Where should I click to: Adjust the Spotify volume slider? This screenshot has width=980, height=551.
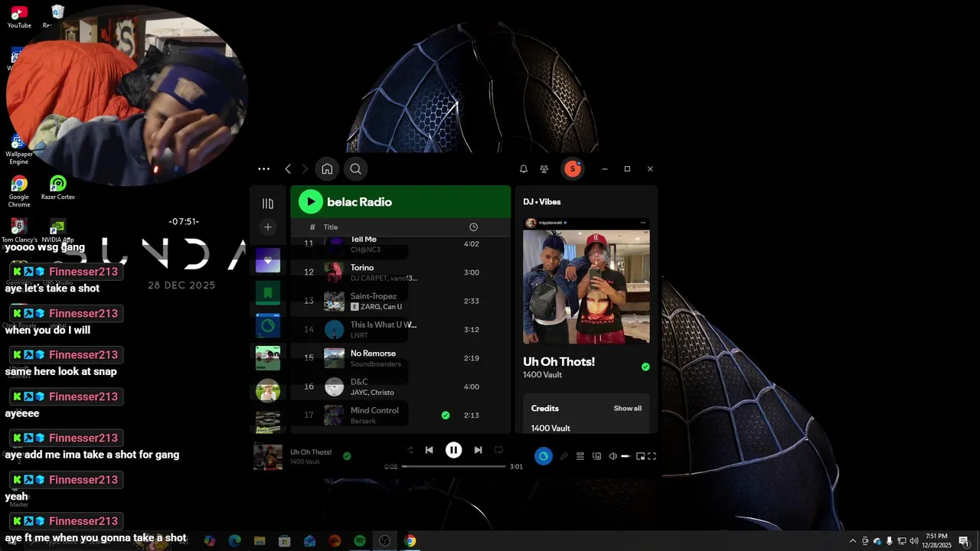click(626, 456)
